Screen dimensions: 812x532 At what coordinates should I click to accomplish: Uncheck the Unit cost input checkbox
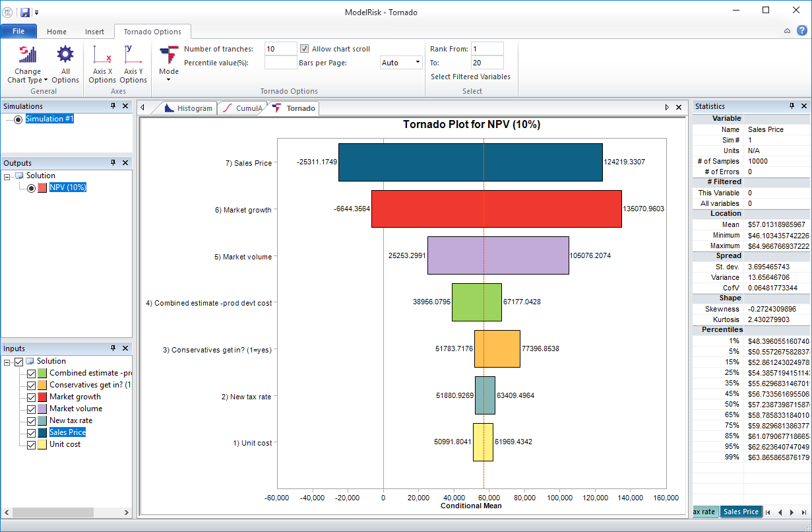click(31, 444)
